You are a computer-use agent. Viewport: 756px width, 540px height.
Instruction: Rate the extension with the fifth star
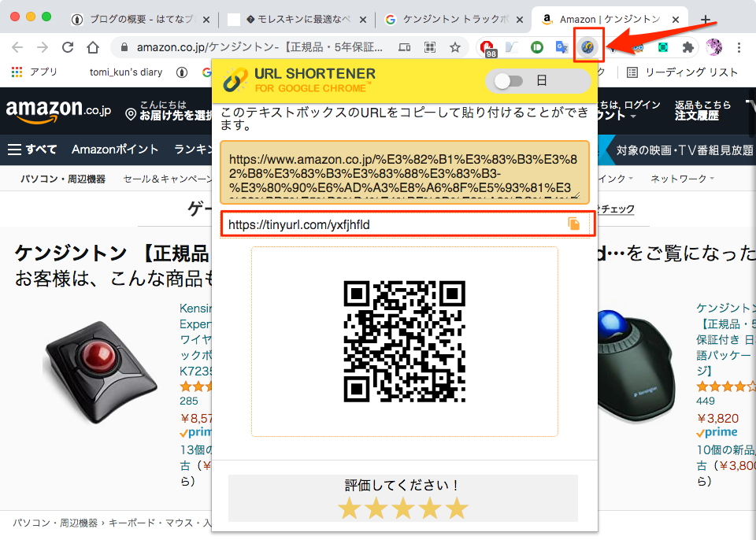point(457,509)
